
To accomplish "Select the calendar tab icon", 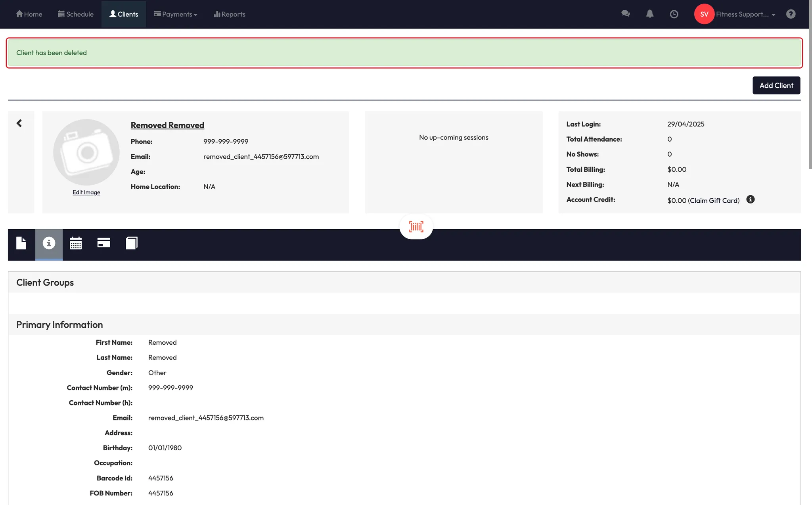I will click(76, 243).
